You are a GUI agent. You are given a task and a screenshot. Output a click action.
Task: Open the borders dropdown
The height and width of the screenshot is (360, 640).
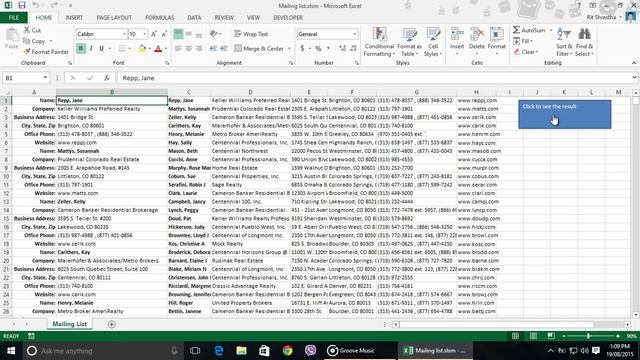coord(130,49)
